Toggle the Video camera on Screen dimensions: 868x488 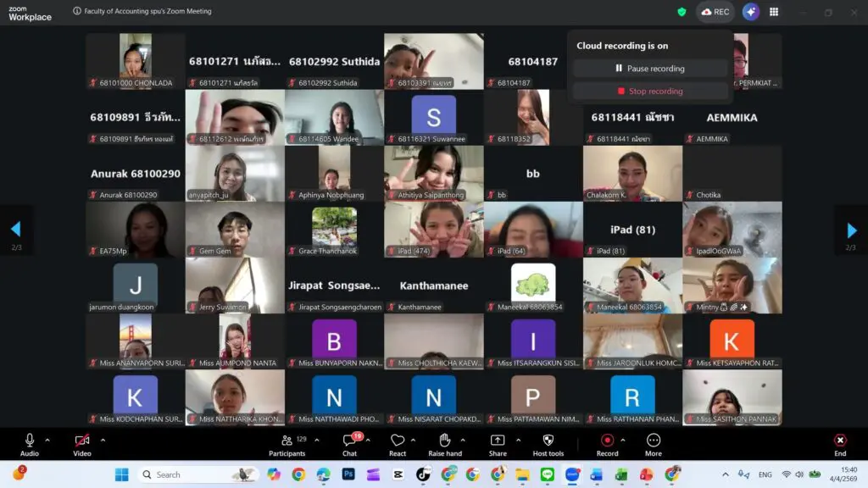pyautogui.click(x=82, y=441)
